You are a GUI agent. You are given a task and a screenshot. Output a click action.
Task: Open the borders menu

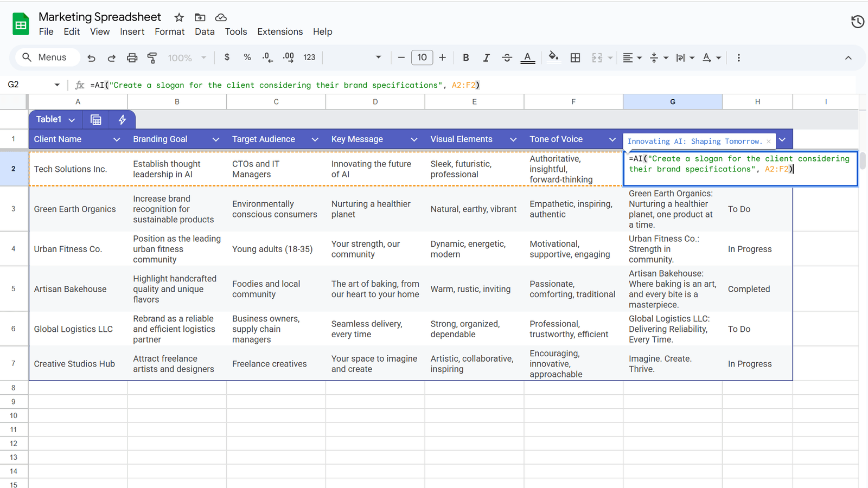point(575,57)
